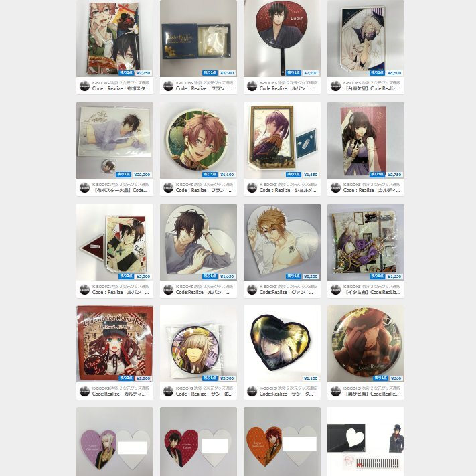Viewport: 476px width, 476px height.
Task: Click shop avatar under blond heart-shaped fan
Action: pos(252,289)
